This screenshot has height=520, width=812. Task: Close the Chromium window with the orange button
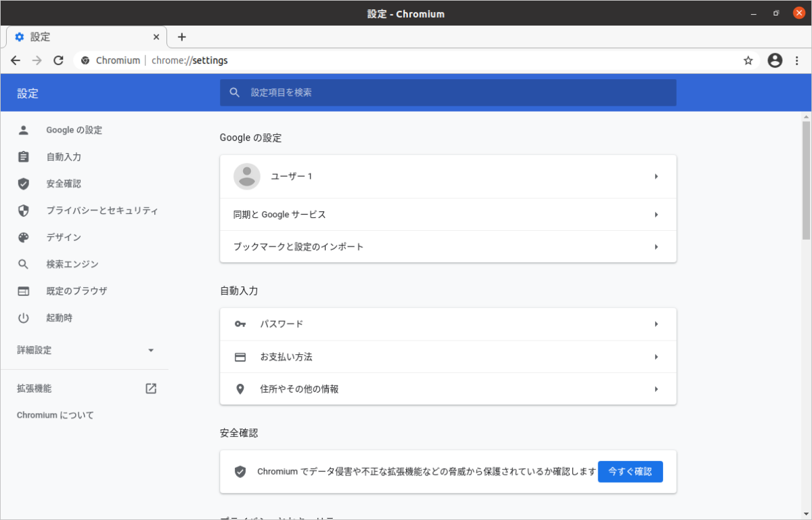pos(798,13)
